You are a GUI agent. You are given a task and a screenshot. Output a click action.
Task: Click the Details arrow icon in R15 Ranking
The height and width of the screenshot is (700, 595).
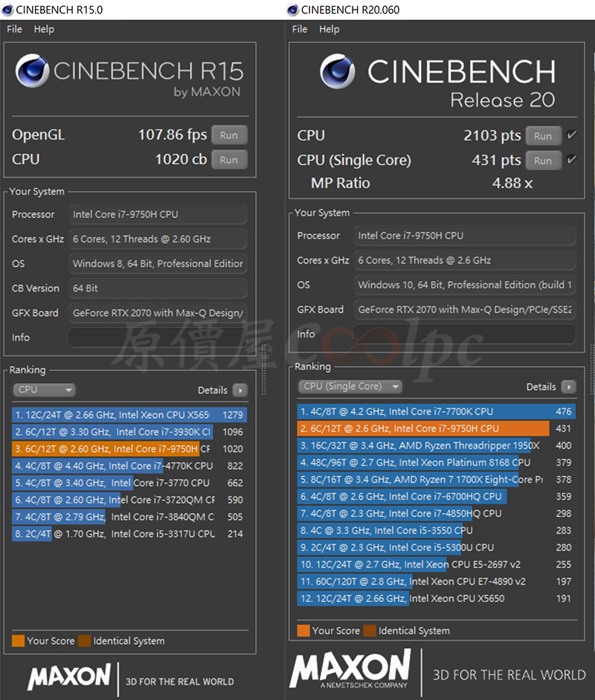[x=240, y=391]
